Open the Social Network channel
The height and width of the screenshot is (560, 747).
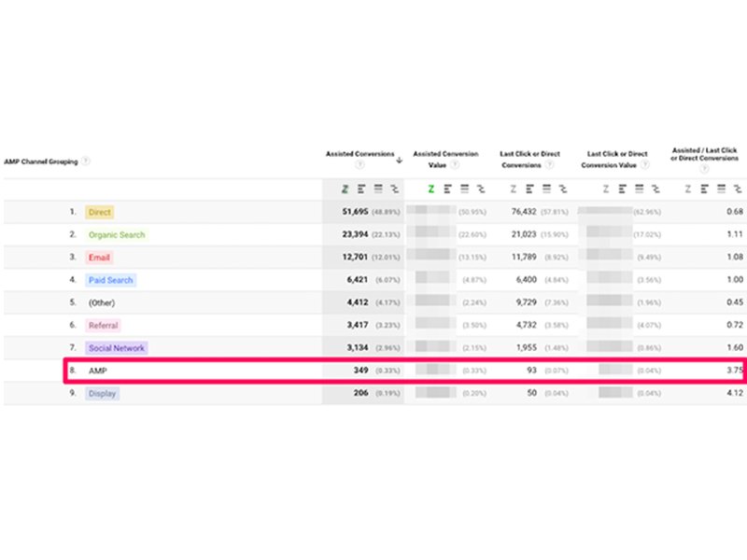(x=116, y=348)
